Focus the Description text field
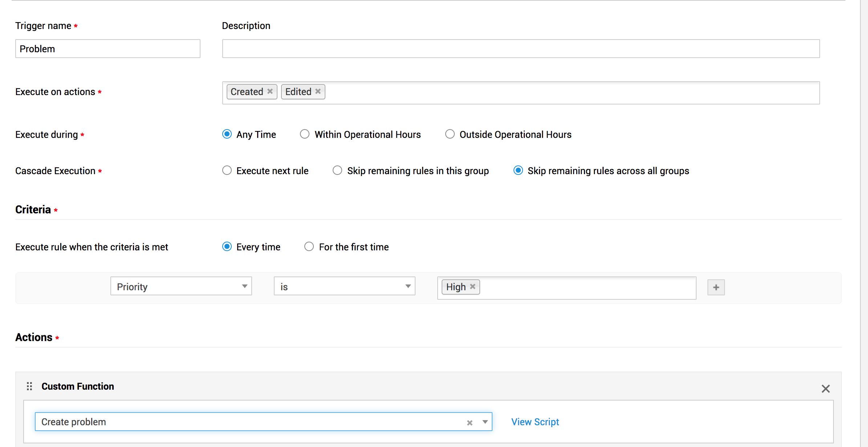The image size is (868, 447). coord(521,49)
